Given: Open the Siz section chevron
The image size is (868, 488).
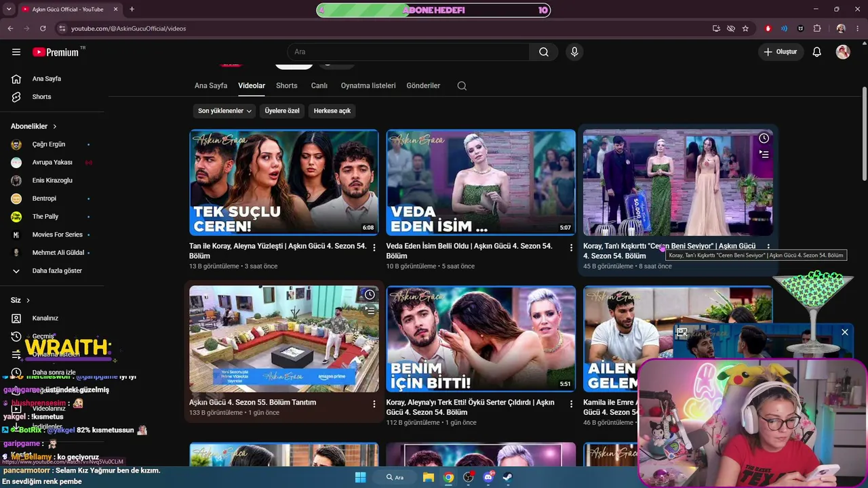Looking at the screenshot, I should point(28,300).
